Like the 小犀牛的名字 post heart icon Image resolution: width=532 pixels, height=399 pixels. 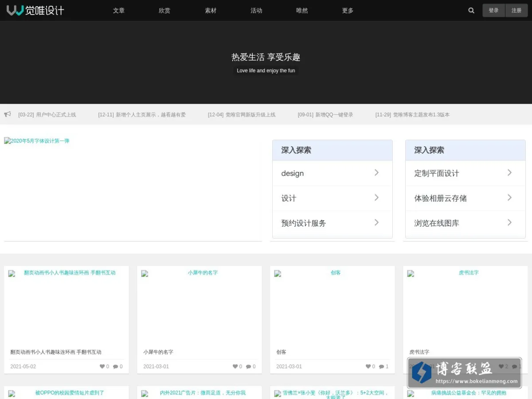pyautogui.click(x=235, y=367)
